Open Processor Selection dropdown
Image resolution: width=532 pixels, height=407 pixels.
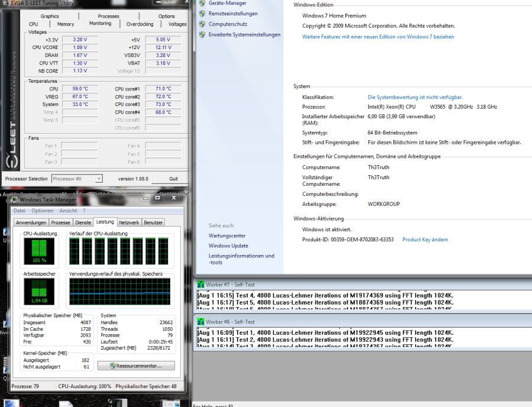point(98,179)
